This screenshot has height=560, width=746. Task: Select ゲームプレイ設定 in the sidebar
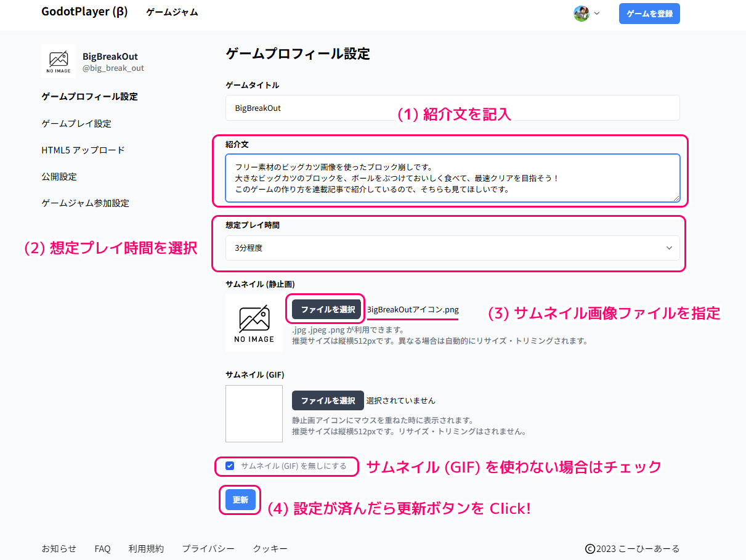coord(76,123)
